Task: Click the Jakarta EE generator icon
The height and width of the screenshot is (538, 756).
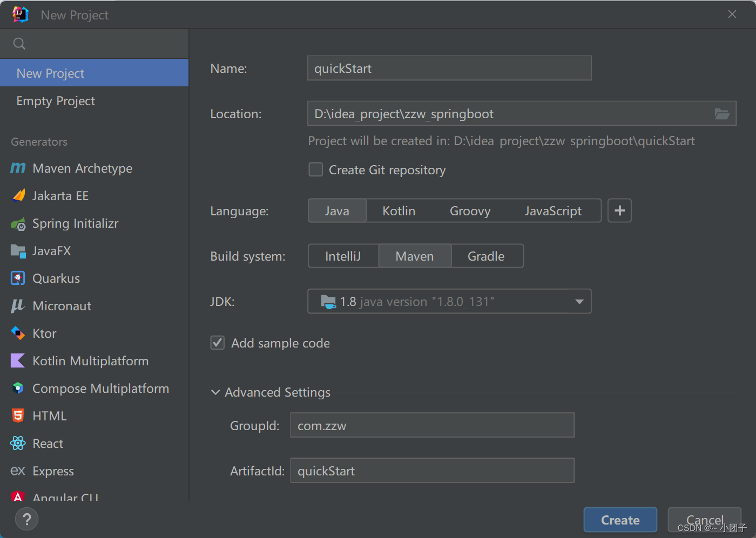Action: (18, 195)
